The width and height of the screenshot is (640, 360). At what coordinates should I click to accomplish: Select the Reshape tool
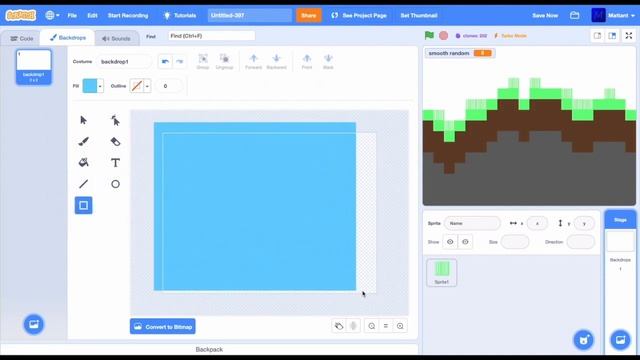tap(115, 120)
